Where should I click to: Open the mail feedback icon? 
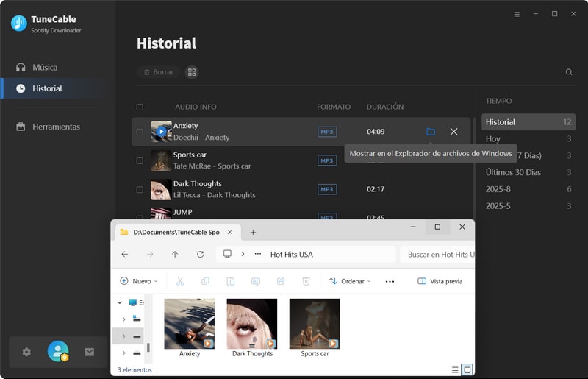click(90, 352)
